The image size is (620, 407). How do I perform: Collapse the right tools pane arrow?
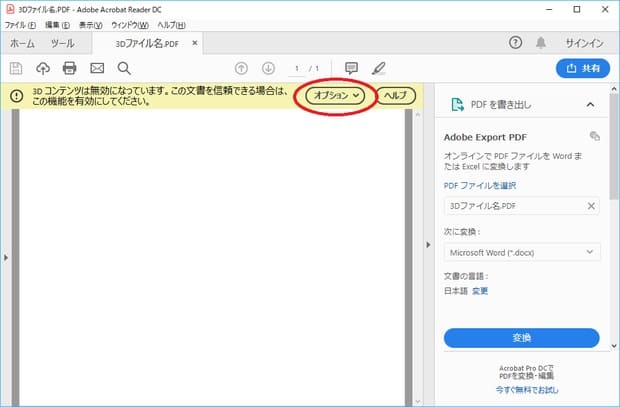pyautogui.click(x=428, y=245)
